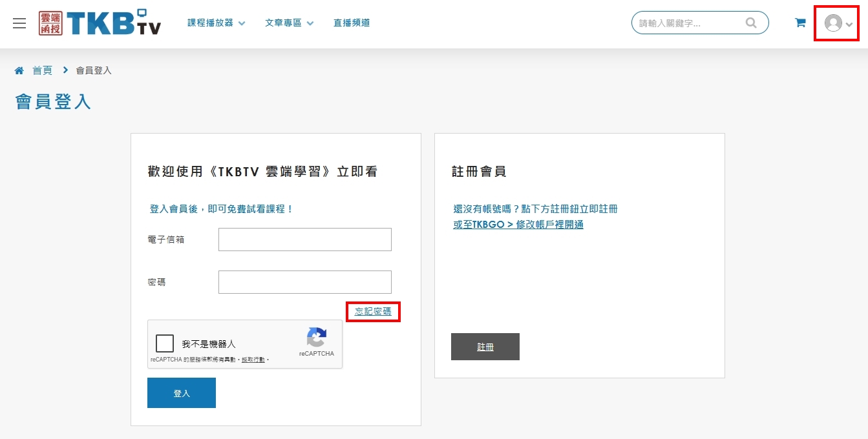Click the 還沒有帳號嗎 registration prompt text

pos(536,209)
